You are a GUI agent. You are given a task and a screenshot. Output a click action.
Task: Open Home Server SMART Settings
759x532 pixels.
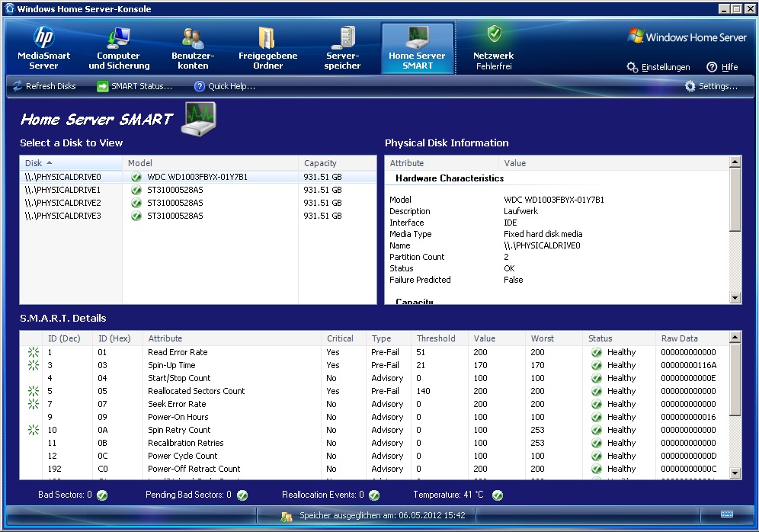pyautogui.click(x=712, y=86)
